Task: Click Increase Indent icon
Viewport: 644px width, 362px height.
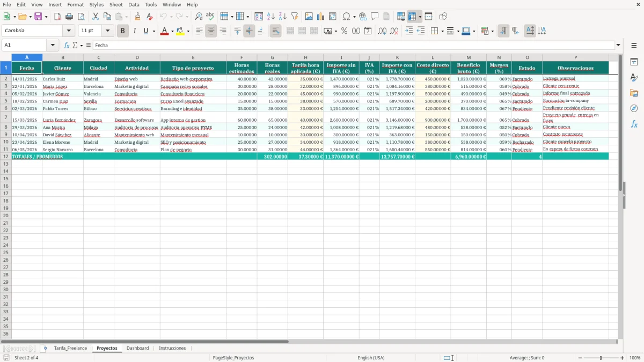Action: point(409,31)
